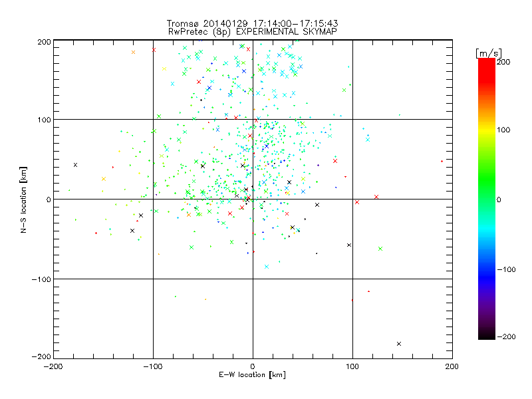
Task: Click the colorbar tick label "200"
Action: pos(503,62)
